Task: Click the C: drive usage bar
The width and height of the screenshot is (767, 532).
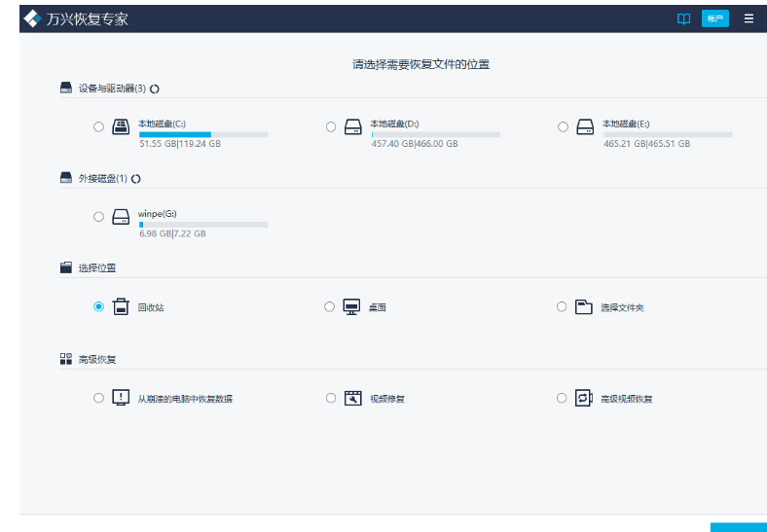Action: (203, 134)
